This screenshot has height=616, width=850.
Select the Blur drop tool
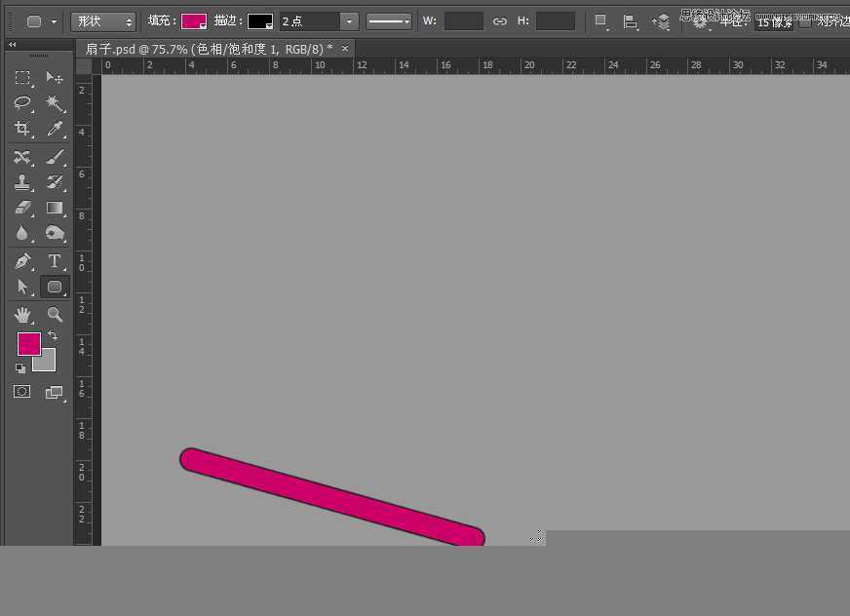click(x=22, y=233)
